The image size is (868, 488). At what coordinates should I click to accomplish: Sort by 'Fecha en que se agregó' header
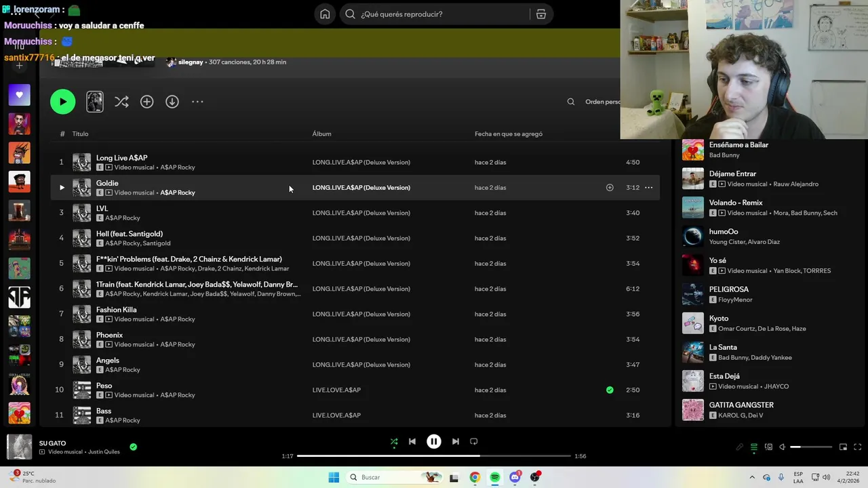click(x=508, y=134)
